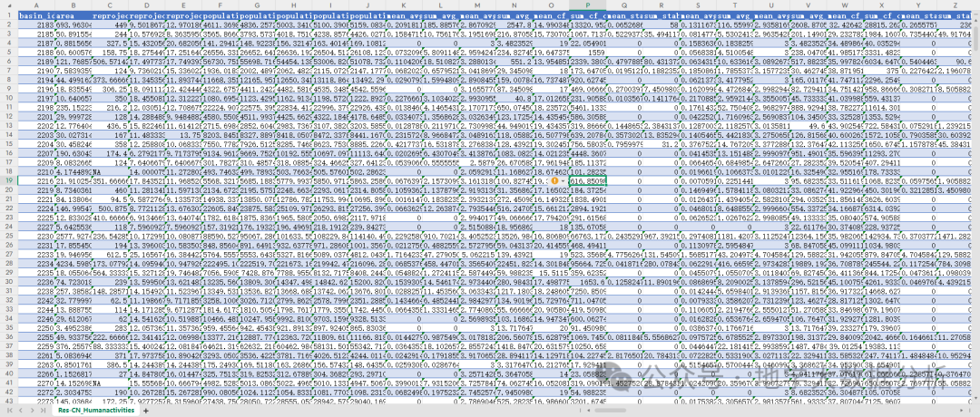Image resolution: width=980 pixels, height=417 pixels.
Task: Click cell A15 containing 2204
Action: 35,144
